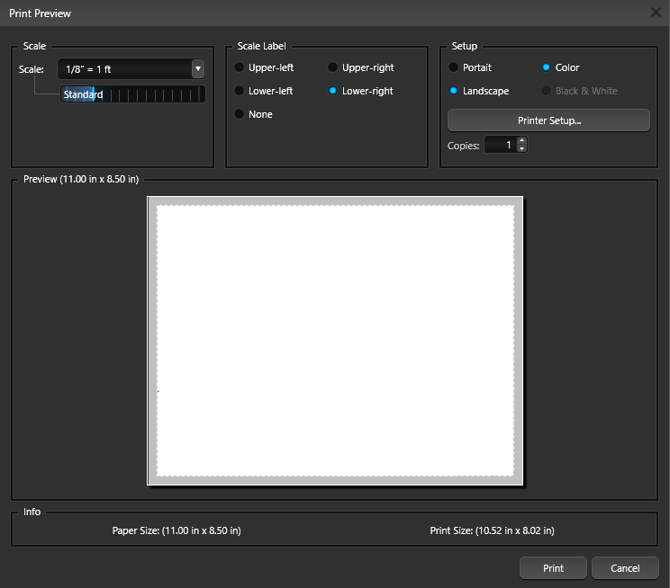
Task: Cancel the Print Preview dialog
Action: click(x=625, y=568)
